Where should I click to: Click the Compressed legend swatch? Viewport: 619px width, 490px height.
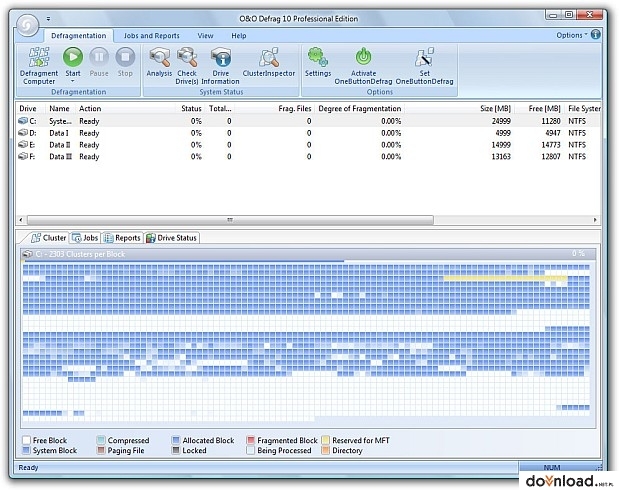point(101,440)
